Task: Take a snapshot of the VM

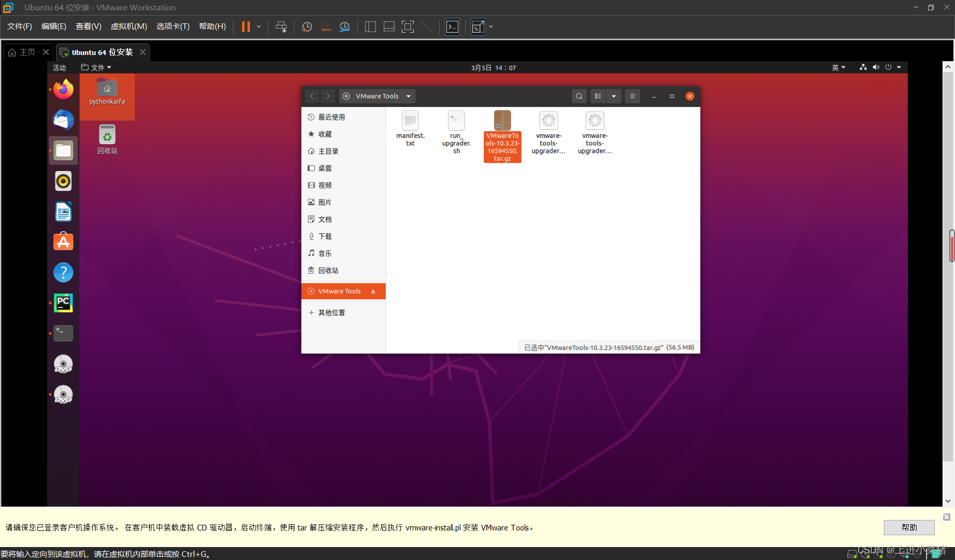Action: 306,26
